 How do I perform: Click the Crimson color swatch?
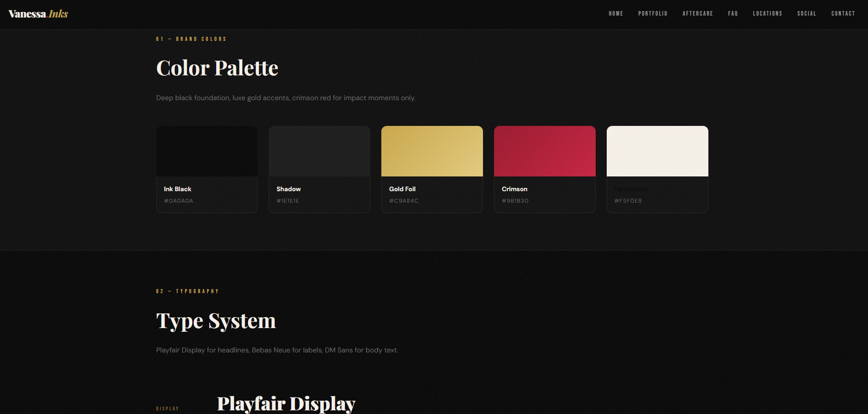coord(544,151)
